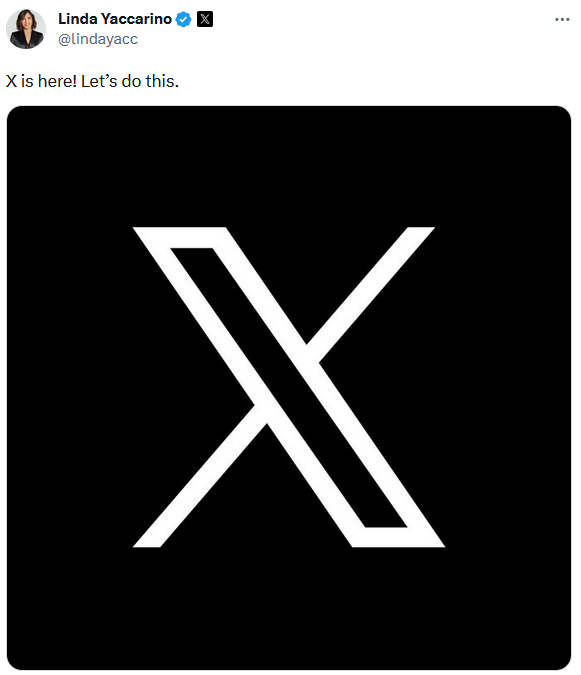Click the tweet text "X is here!"
The height and width of the screenshot is (675, 581).
(x=41, y=81)
